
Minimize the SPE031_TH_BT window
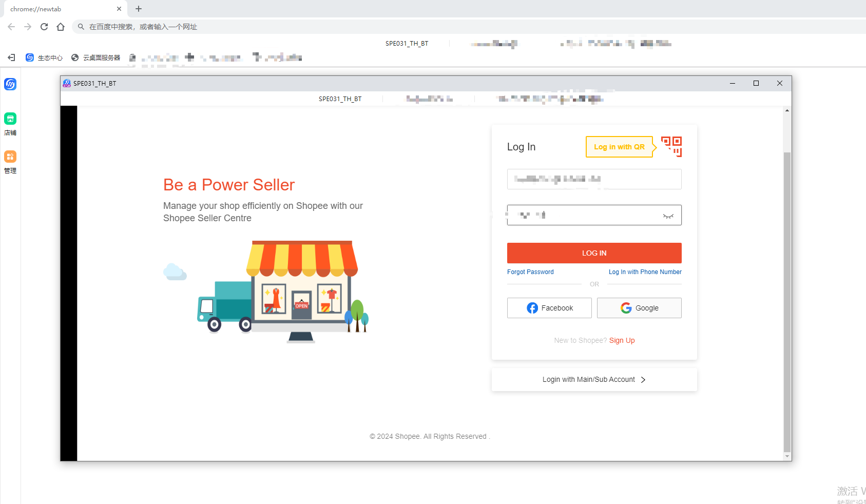point(733,83)
